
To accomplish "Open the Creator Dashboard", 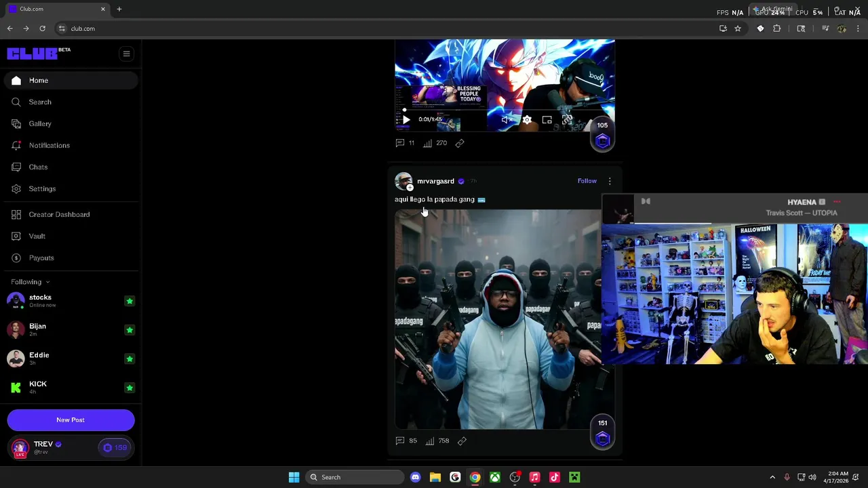I will tap(71, 215).
